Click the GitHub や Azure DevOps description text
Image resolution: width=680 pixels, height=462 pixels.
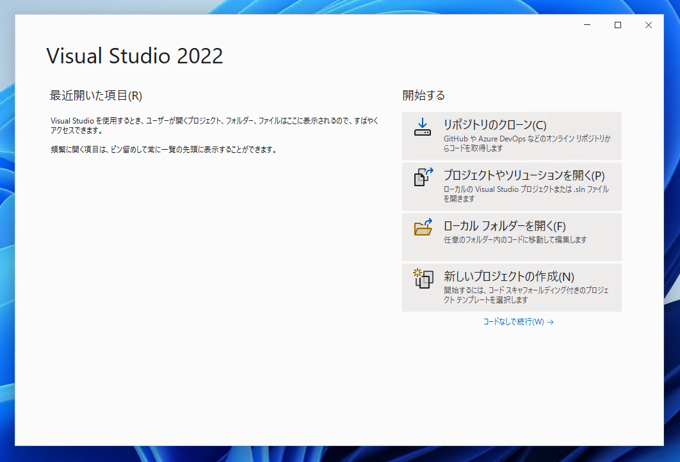coord(527,144)
